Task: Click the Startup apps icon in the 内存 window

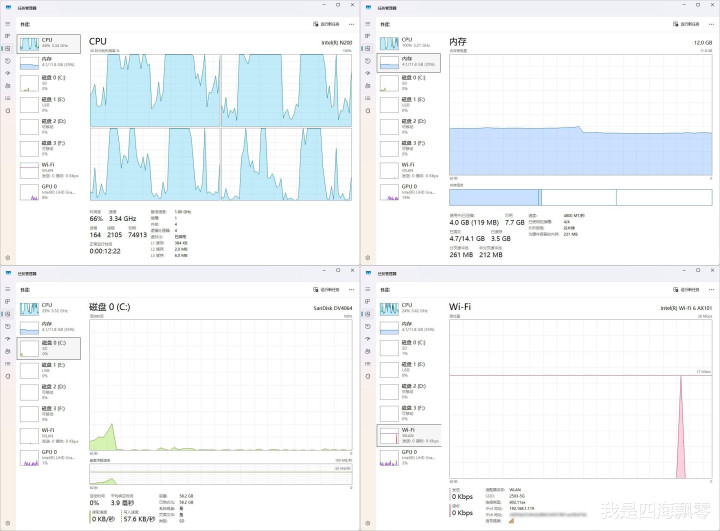Action: [367, 72]
